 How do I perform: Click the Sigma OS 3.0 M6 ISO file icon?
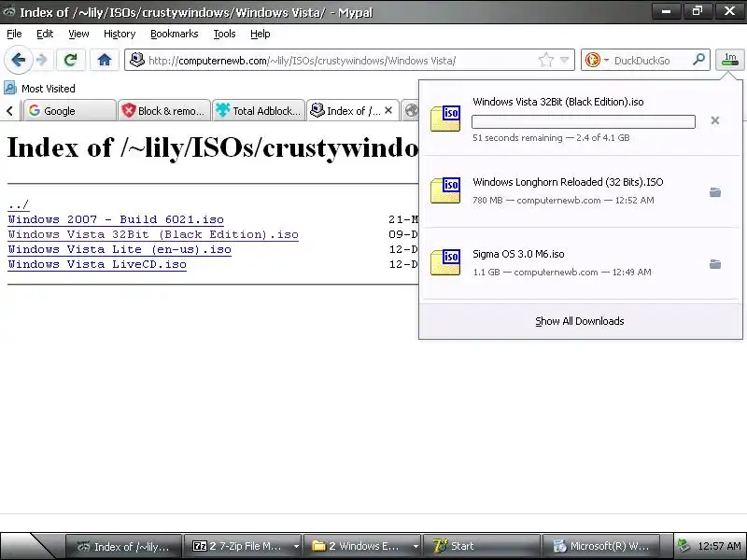(445, 262)
